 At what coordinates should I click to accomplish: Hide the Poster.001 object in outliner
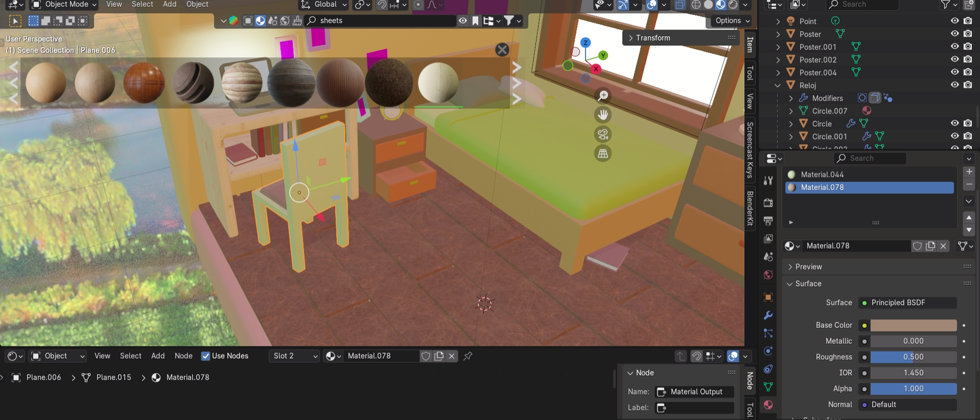click(x=954, y=47)
